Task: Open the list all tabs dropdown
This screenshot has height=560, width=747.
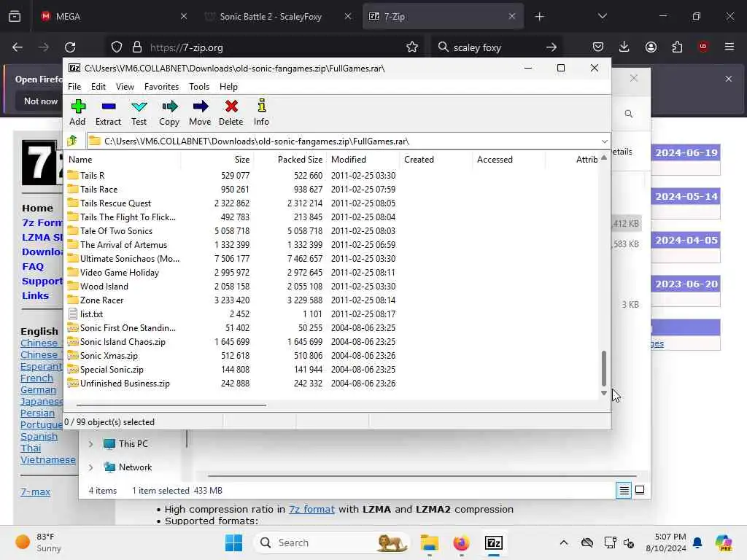Action: 602,16
